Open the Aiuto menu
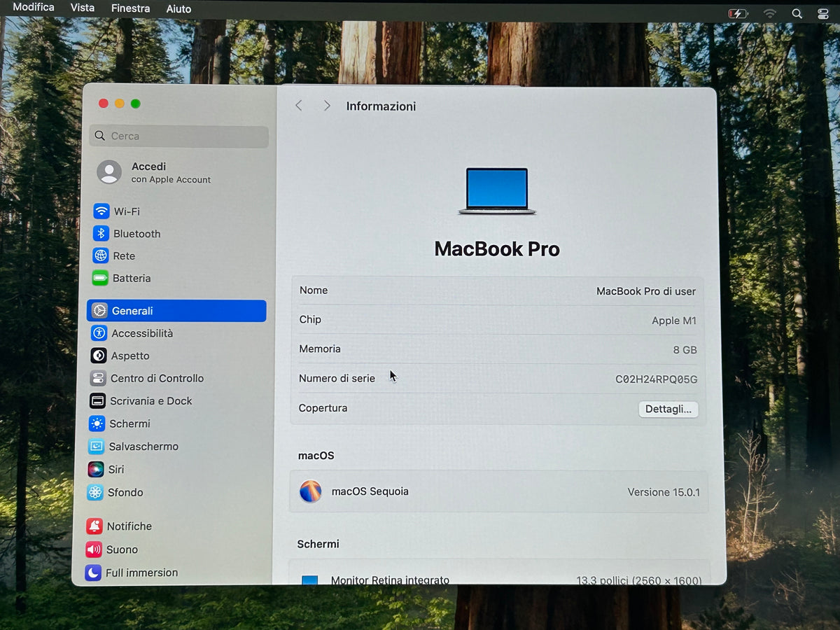The image size is (840, 630). 178,9
